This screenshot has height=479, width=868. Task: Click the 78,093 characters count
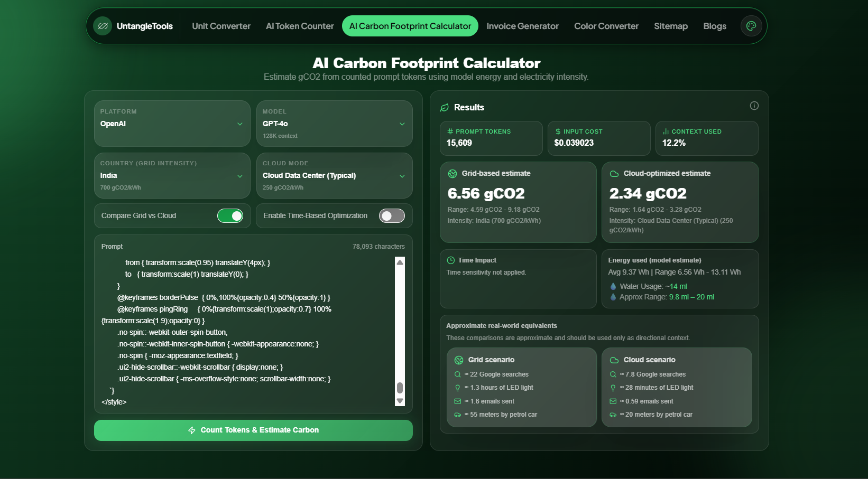[379, 247]
